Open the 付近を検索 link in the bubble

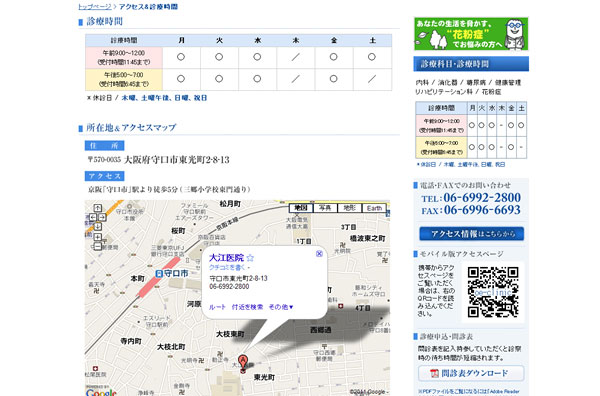[247, 307]
